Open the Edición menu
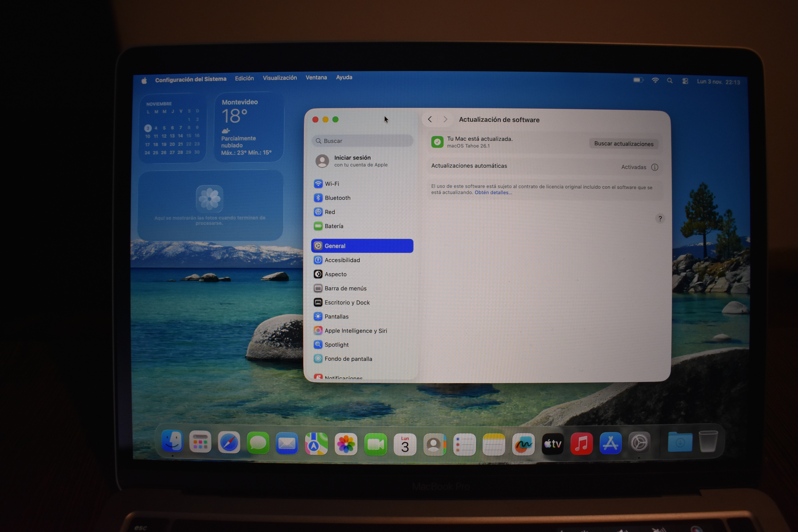 click(x=244, y=78)
